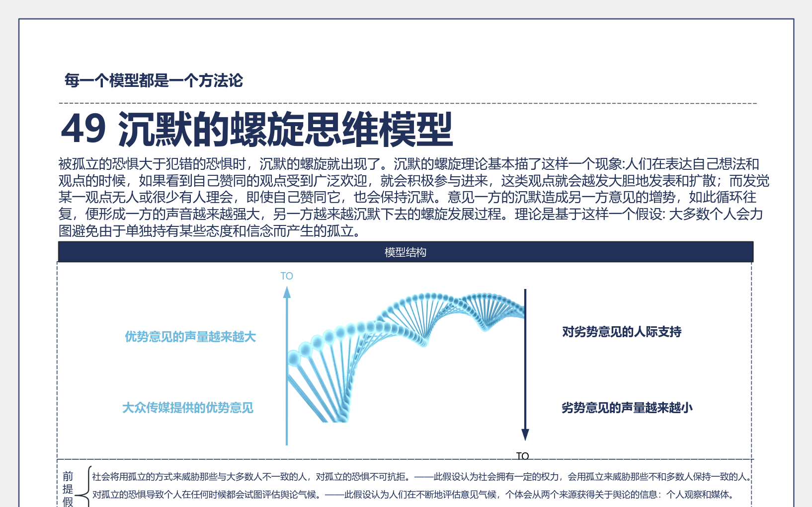
Task: Click the dark blue downward arrow
Action: click(x=525, y=365)
